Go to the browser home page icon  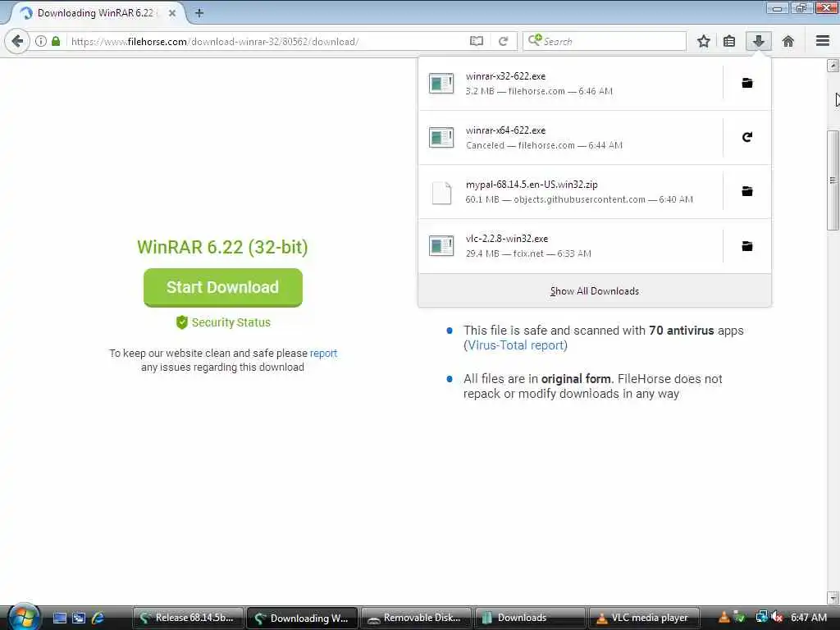point(788,41)
